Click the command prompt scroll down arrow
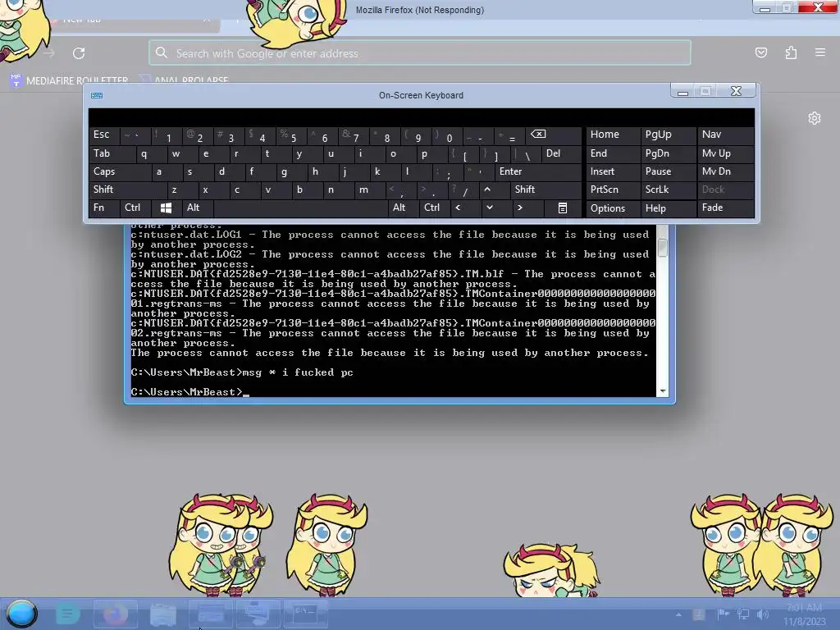The image size is (840, 630). [663, 391]
